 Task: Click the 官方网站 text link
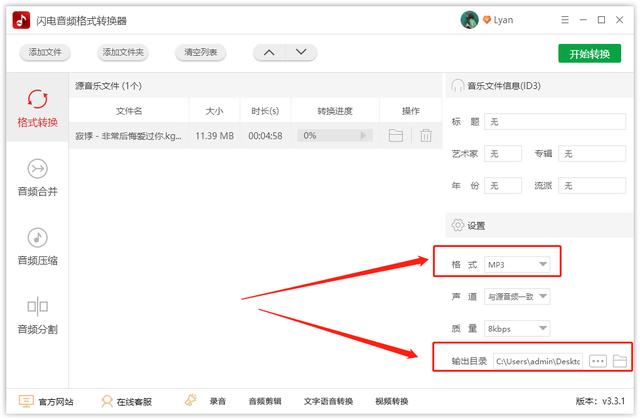56,402
